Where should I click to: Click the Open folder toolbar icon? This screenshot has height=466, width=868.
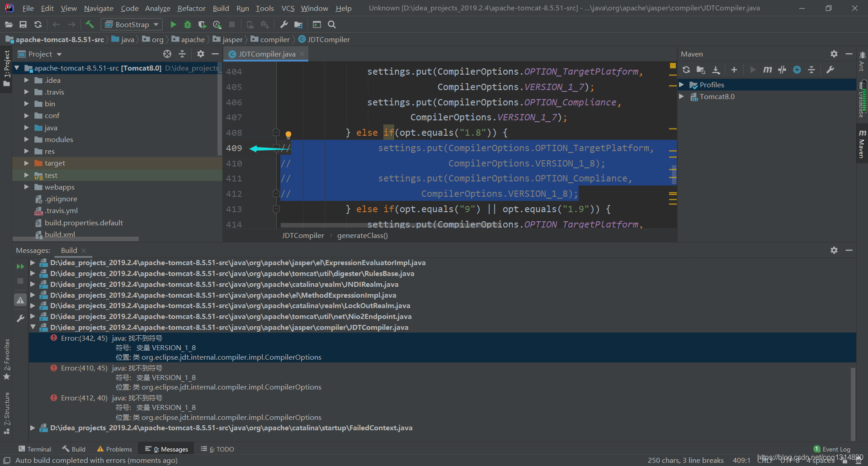pyautogui.click(x=9, y=24)
